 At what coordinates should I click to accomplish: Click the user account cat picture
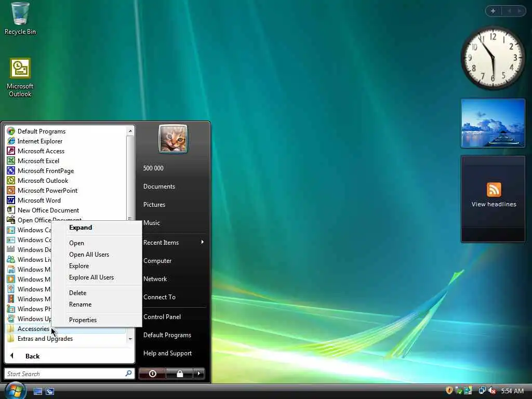click(x=173, y=139)
